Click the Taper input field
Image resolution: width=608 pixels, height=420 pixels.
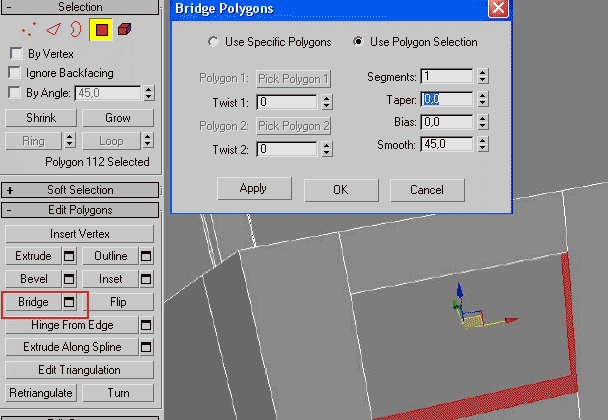[447, 100]
